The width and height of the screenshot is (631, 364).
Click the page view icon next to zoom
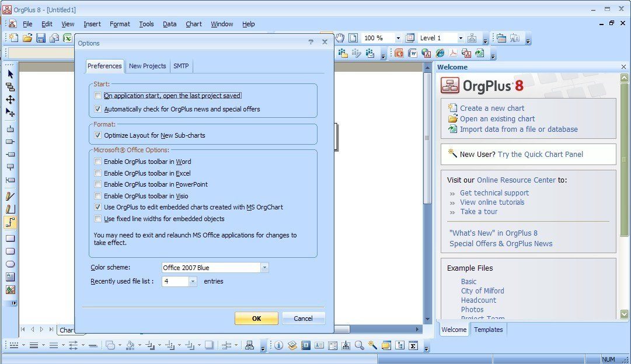pyautogui.click(x=353, y=38)
